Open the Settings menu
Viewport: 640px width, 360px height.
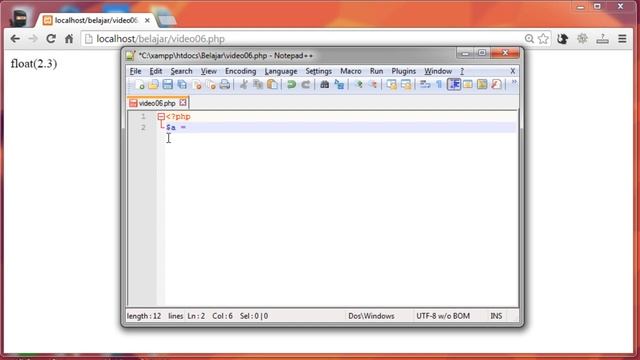click(x=318, y=71)
